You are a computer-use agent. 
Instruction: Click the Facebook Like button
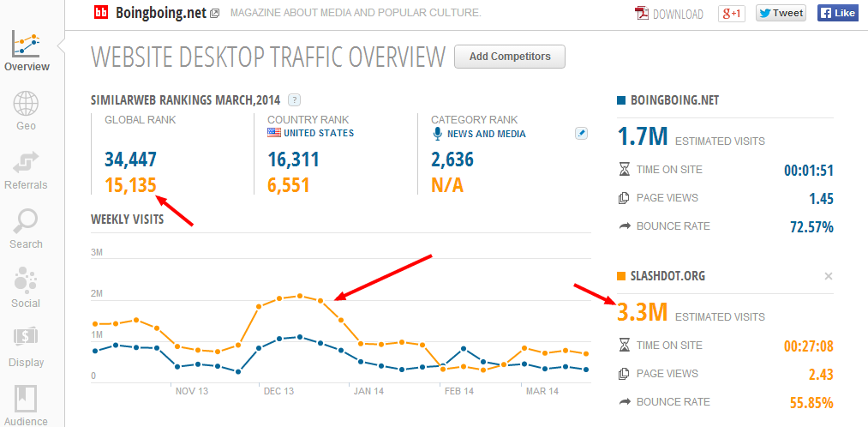(x=837, y=14)
